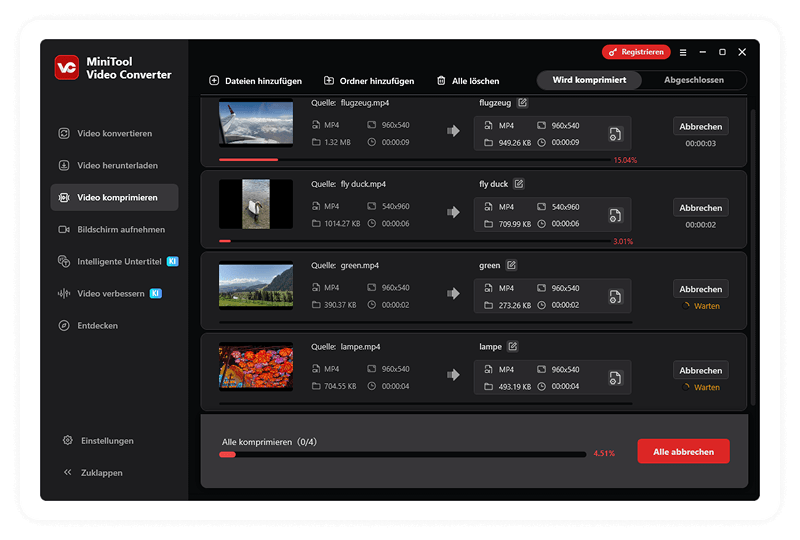Click the text Quelle: lampe.mp4
Screen dimensions: 800x540
(346, 347)
